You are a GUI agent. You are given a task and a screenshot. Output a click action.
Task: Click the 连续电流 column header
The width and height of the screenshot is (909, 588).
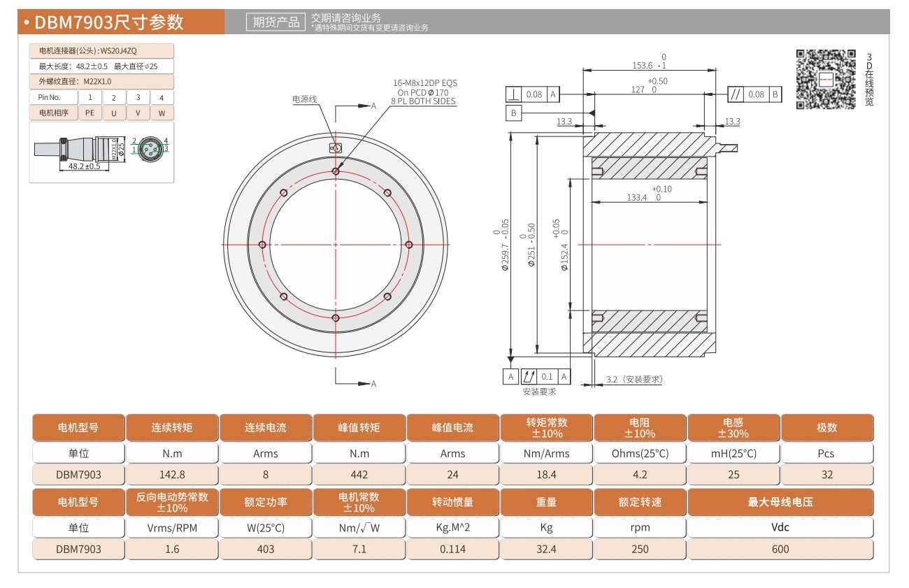pos(266,427)
